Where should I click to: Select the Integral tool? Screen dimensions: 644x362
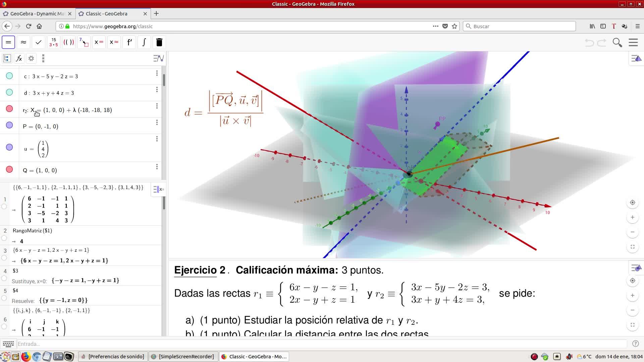[x=144, y=42]
